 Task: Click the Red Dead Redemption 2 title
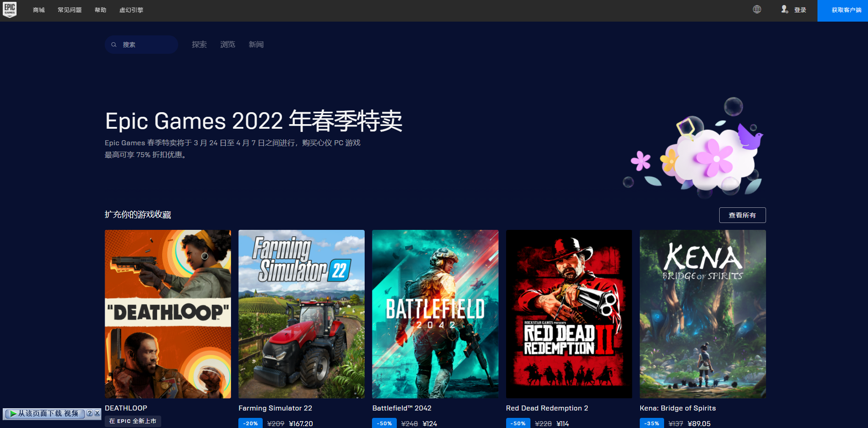click(x=547, y=408)
